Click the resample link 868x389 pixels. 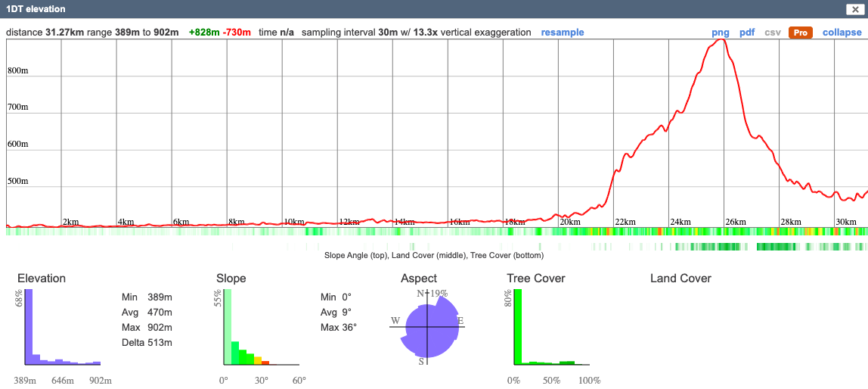point(563,33)
